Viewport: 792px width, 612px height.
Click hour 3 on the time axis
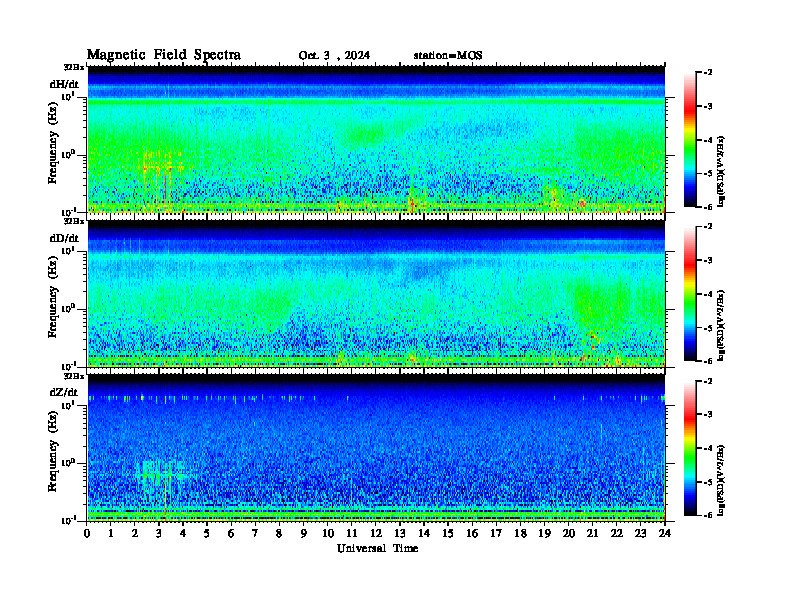point(159,533)
